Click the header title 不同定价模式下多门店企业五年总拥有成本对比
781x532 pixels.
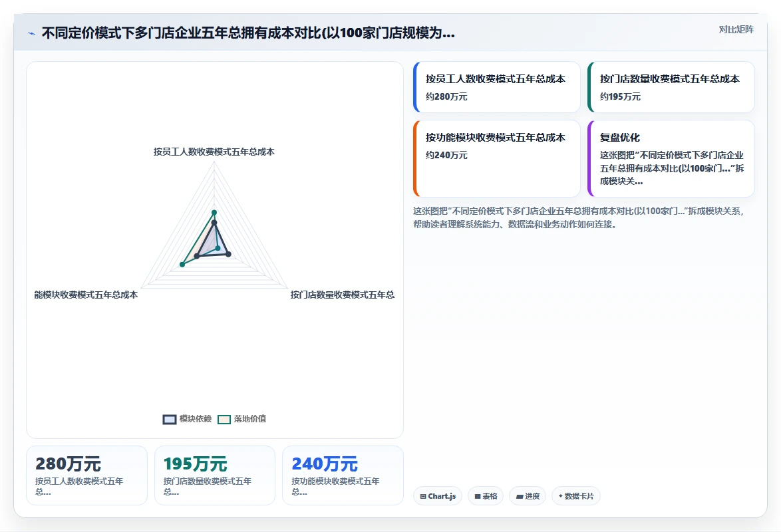tap(248, 33)
